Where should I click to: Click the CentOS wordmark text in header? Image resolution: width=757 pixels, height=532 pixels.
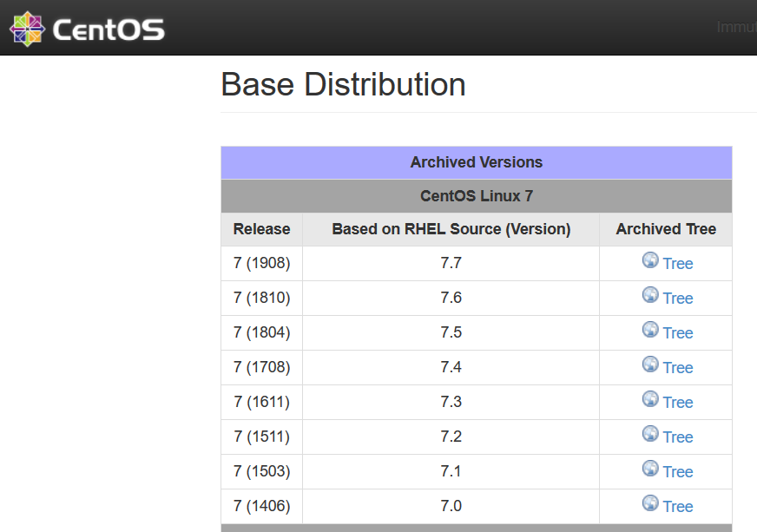(109, 30)
